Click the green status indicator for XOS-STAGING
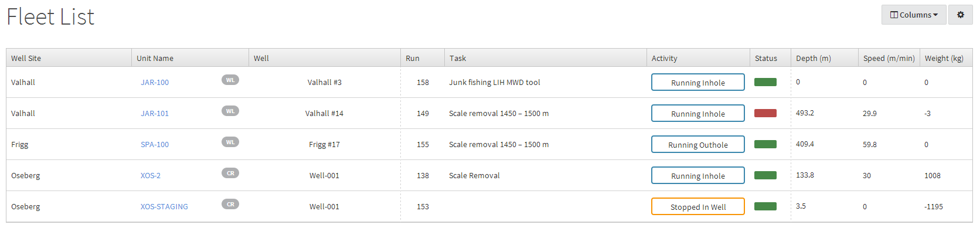 pos(765,206)
